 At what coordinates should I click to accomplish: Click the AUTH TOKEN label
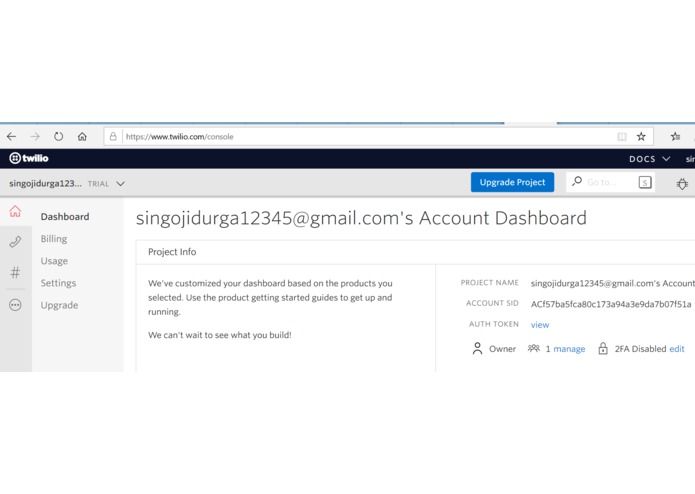coord(494,324)
